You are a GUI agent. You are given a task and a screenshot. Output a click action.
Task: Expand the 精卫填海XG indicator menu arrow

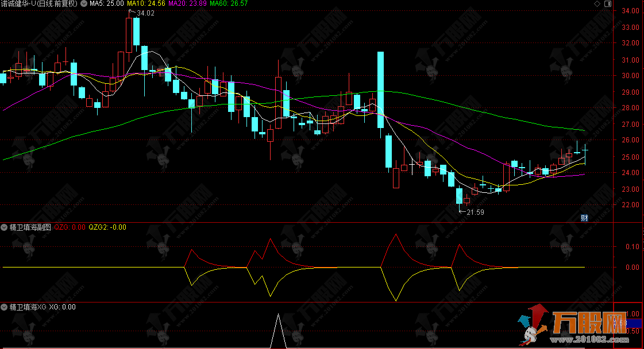(x=5, y=307)
